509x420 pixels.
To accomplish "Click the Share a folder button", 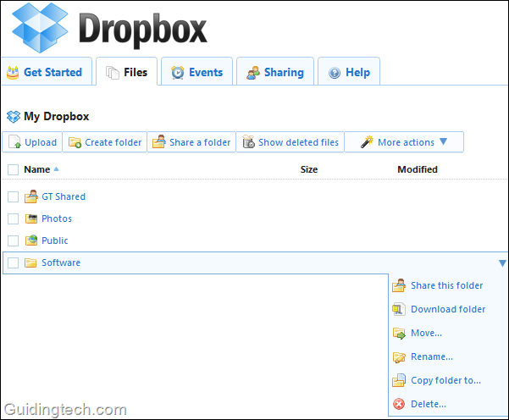I will pos(191,142).
